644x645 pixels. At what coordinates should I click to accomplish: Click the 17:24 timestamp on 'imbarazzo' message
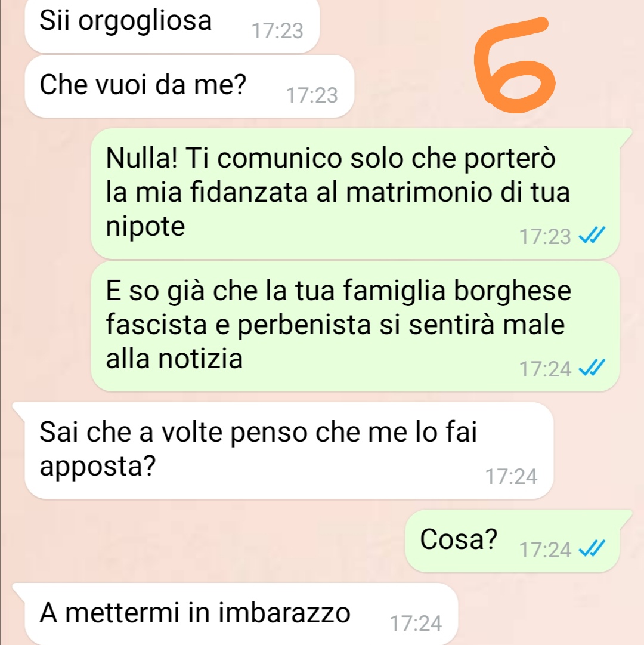click(x=416, y=623)
